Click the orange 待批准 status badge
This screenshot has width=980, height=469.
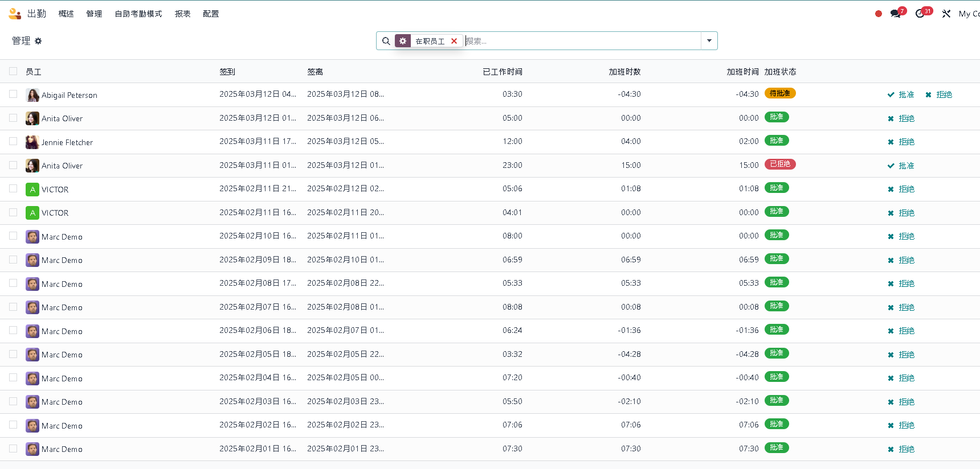[779, 93]
